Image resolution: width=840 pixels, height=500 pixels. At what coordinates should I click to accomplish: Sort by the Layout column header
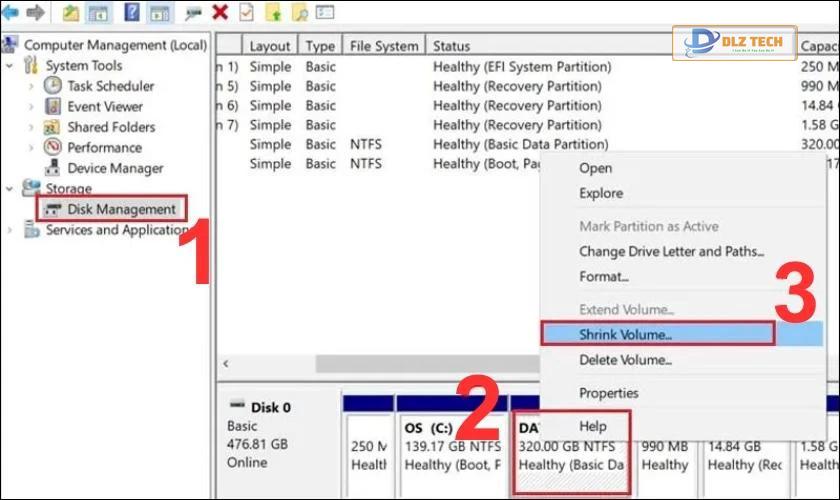[x=269, y=46]
